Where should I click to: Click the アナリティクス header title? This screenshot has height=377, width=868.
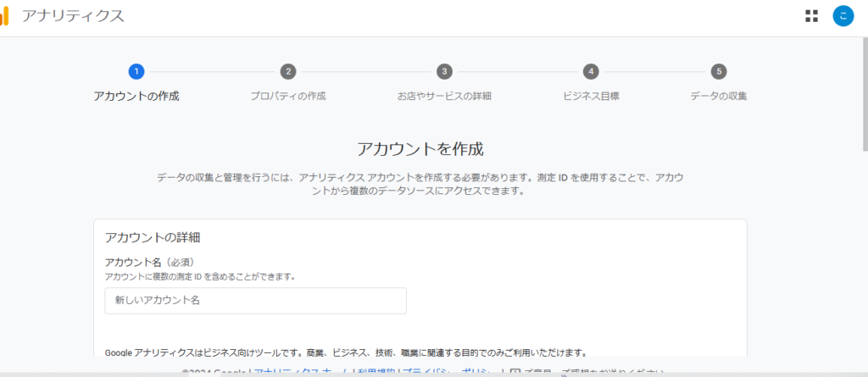pyautogui.click(x=73, y=16)
